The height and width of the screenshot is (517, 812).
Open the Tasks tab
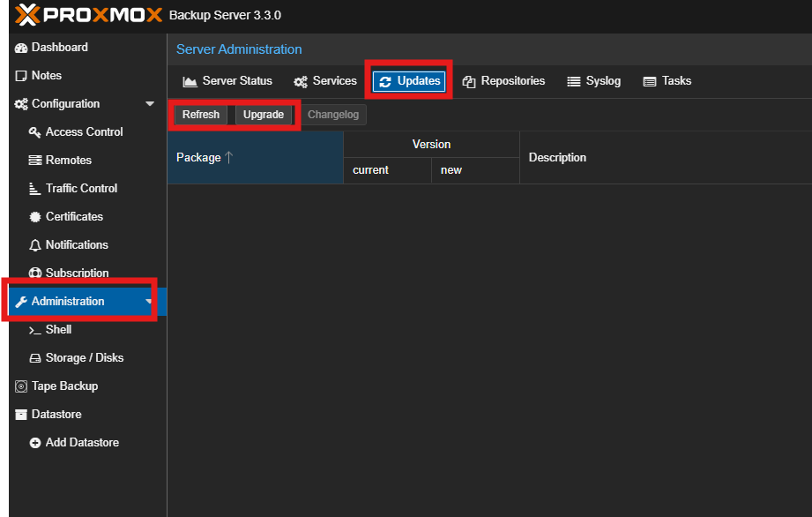667,81
